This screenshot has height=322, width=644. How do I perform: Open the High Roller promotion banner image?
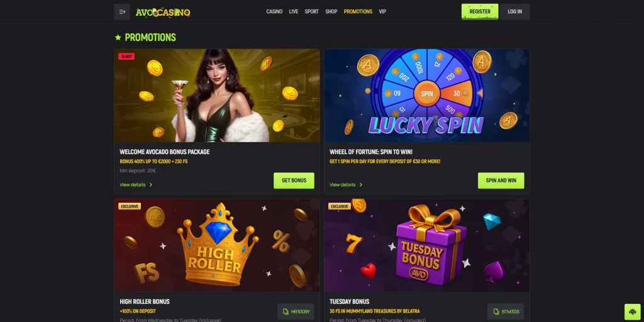(217, 245)
